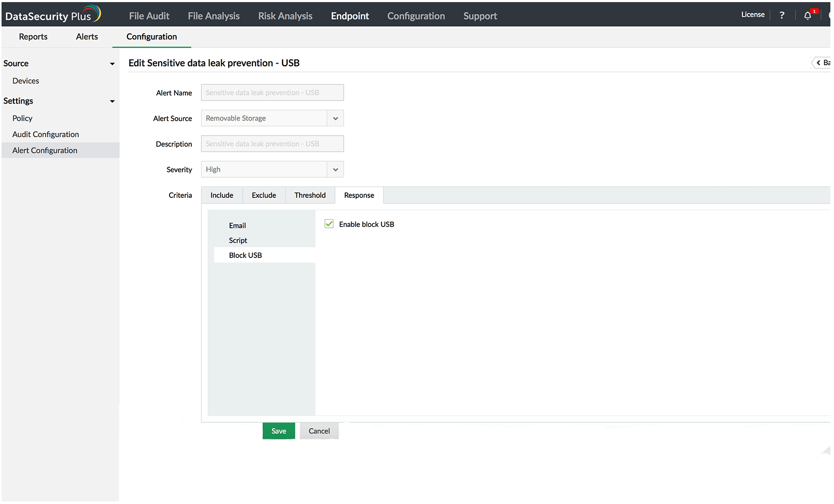
Task: Select the Response criteria tab
Action: (x=359, y=195)
